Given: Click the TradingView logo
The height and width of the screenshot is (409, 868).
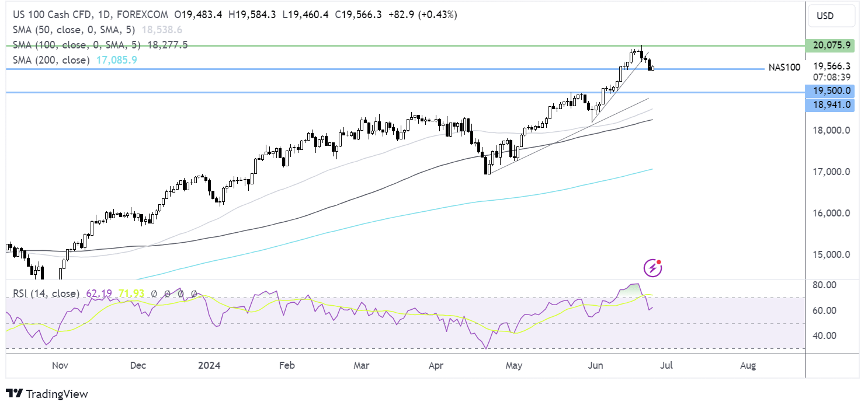Looking at the screenshot, I should (x=47, y=394).
